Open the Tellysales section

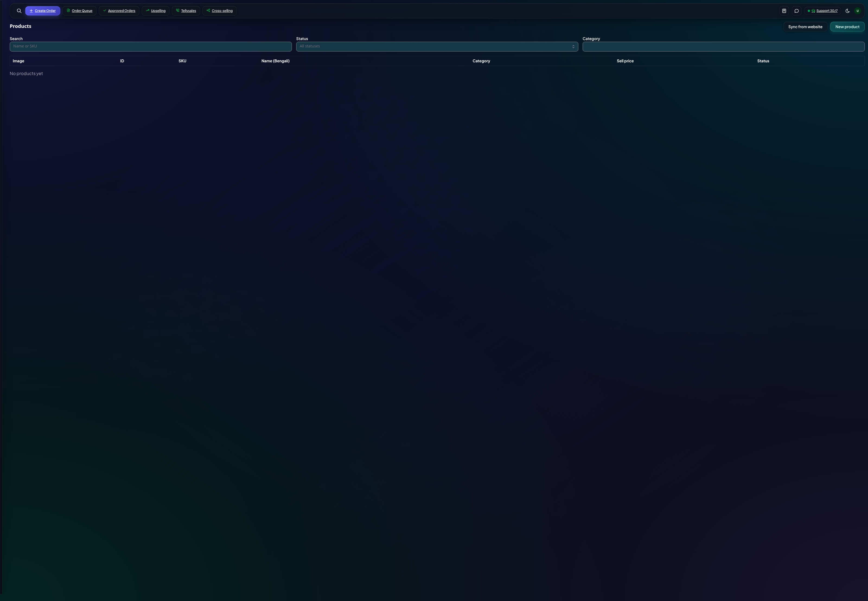click(x=186, y=11)
